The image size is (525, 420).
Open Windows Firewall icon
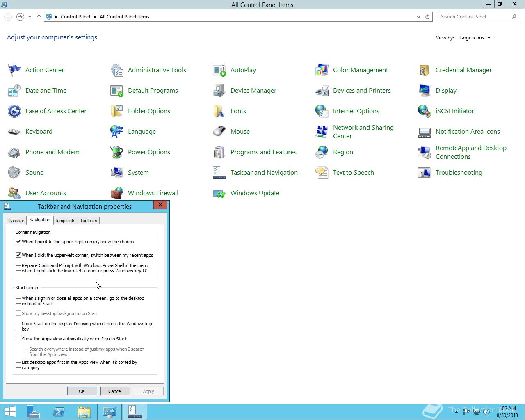pos(117,193)
